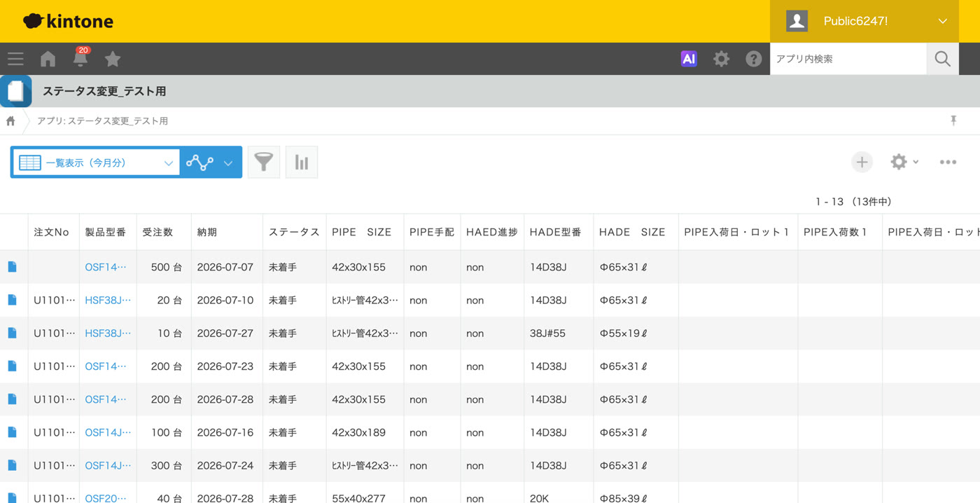
Task: Open the HSF38J link dated 2026-07-10
Action: point(108,300)
